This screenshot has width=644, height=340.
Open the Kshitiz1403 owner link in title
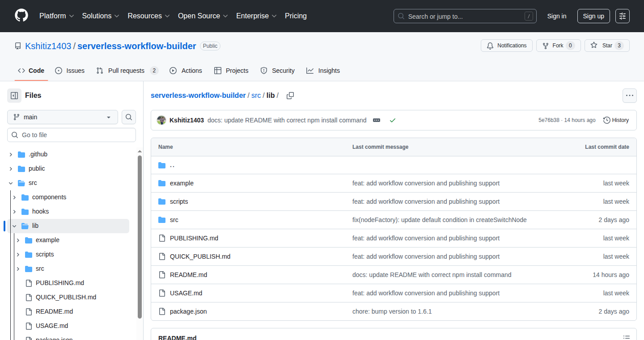[x=48, y=46]
